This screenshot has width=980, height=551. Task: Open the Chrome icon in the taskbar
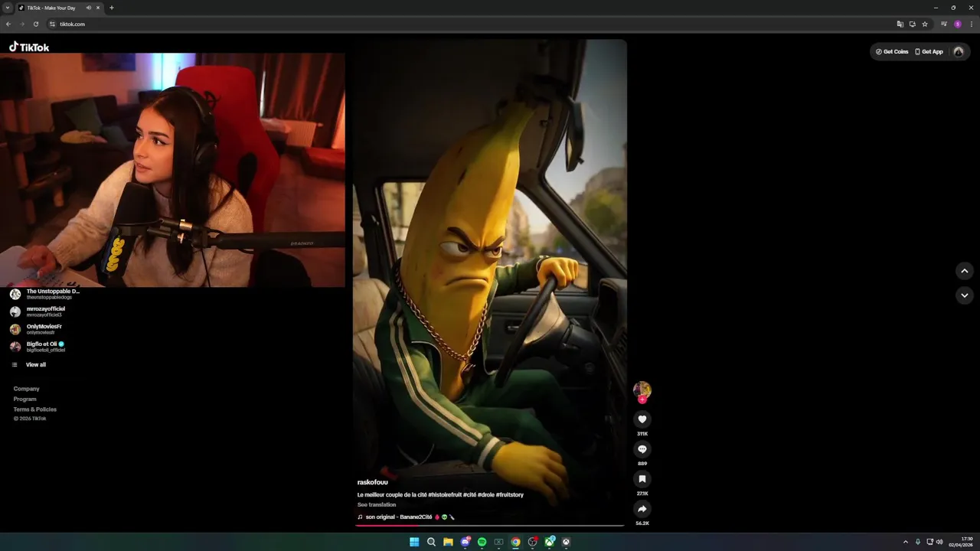515,542
